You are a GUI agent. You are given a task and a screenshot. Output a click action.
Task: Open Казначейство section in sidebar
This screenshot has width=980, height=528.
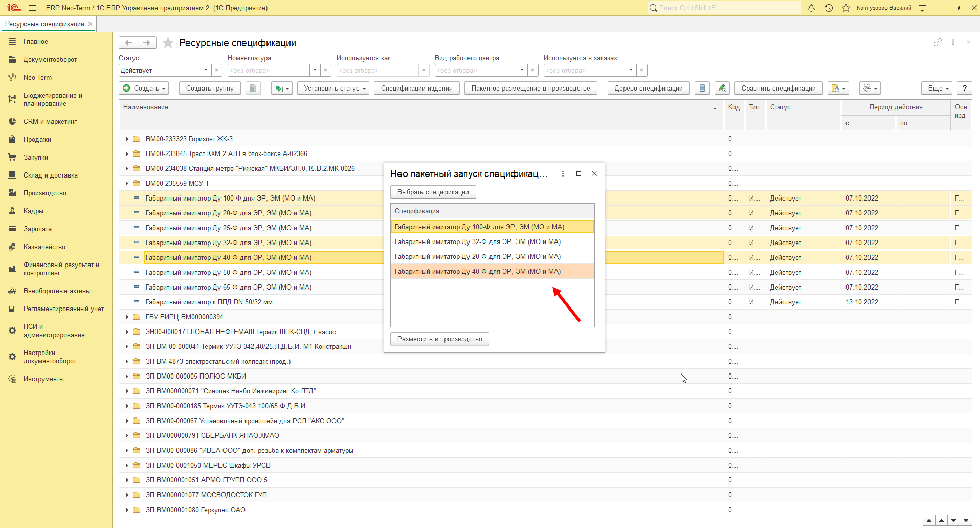tap(44, 247)
